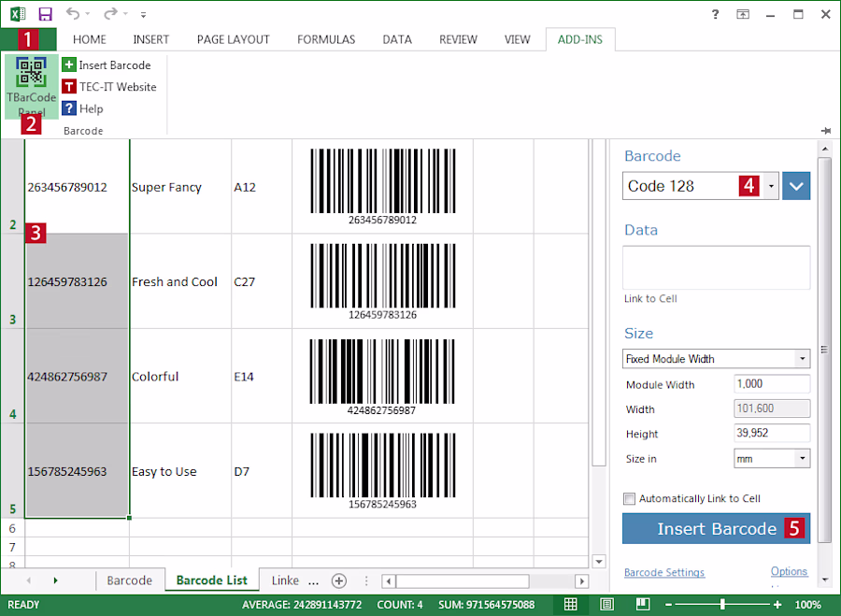The height and width of the screenshot is (616, 841).
Task: Enable Automatically Link to Cell checkbox
Action: 629,498
